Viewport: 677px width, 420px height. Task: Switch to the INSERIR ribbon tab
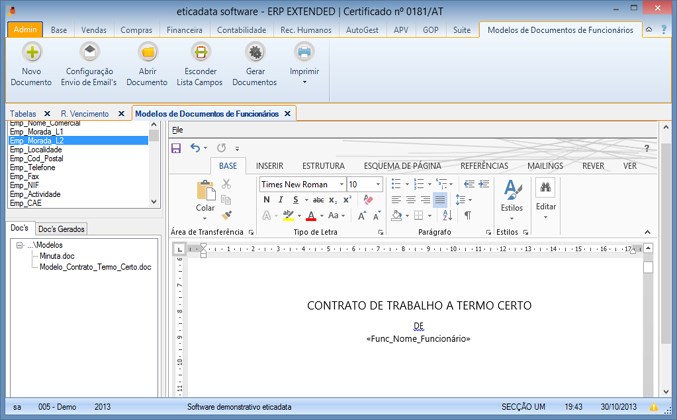(x=269, y=166)
